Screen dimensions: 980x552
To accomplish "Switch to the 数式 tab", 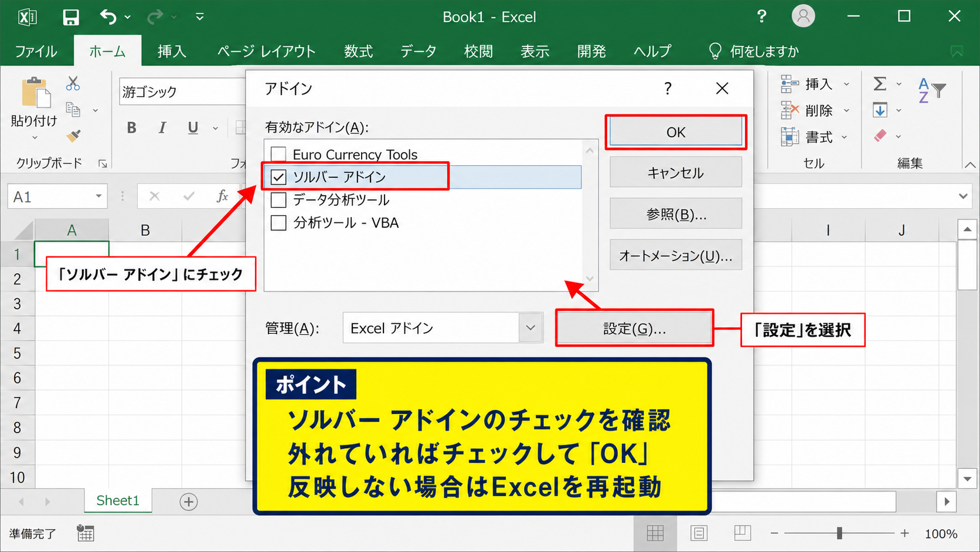I will [x=358, y=52].
